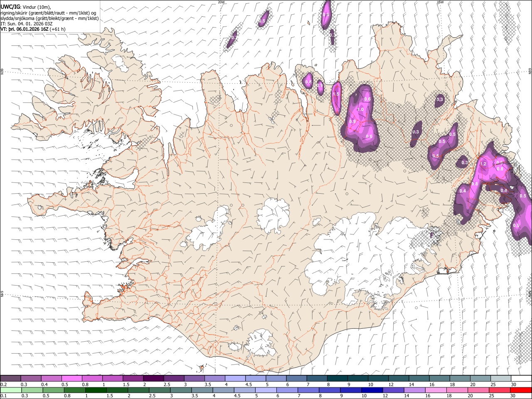
Task: Pick the light pink lower swatch starting at 16
Action: (x=436, y=390)
